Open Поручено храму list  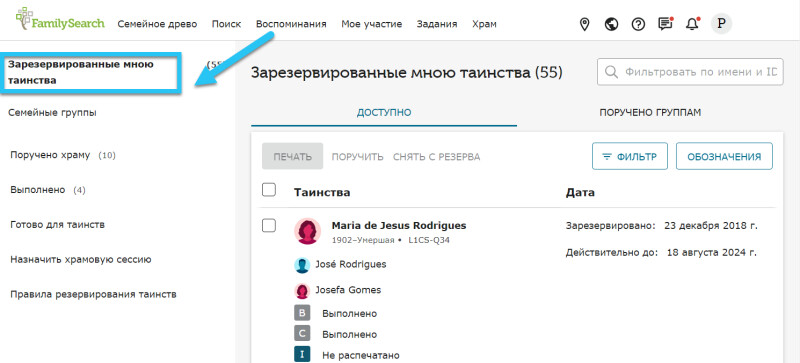(63, 155)
